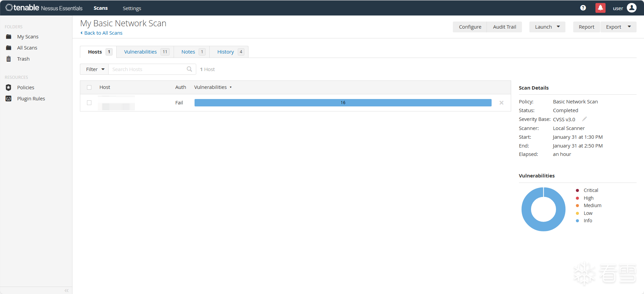This screenshot has height=294, width=644.
Task: Open the Export dropdown menu
Action: tap(618, 27)
